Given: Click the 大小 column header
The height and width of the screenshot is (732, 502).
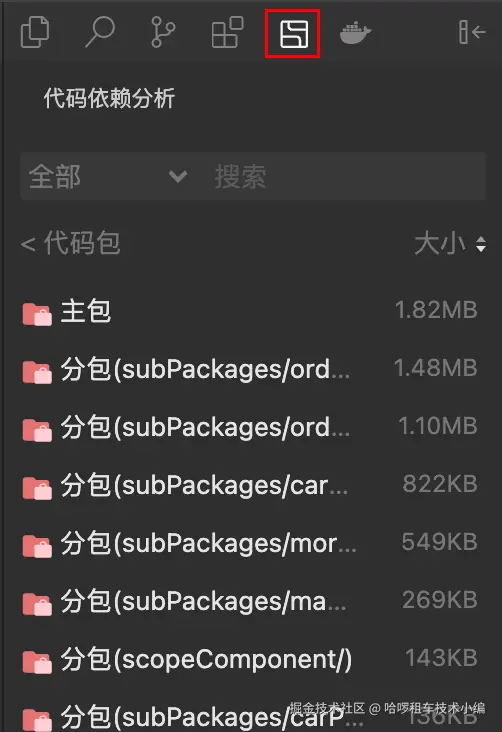Looking at the screenshot, I should (439, 244).
